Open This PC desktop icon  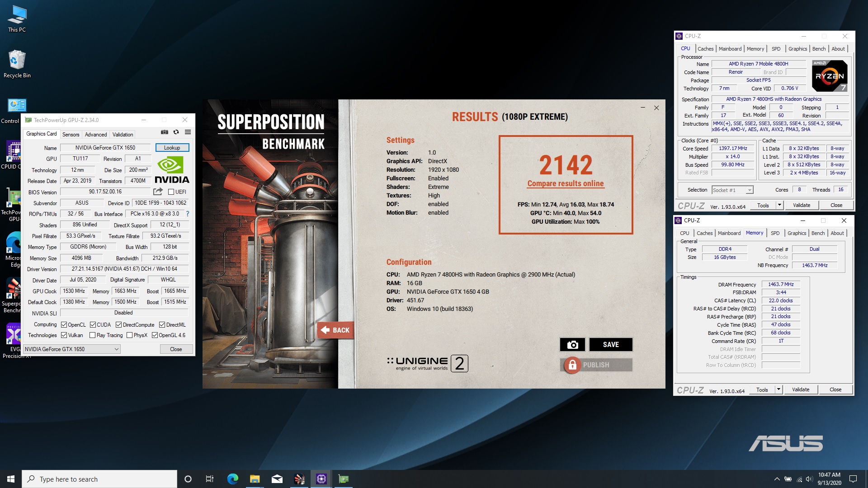pyautogui.click(x=17, y=19)
